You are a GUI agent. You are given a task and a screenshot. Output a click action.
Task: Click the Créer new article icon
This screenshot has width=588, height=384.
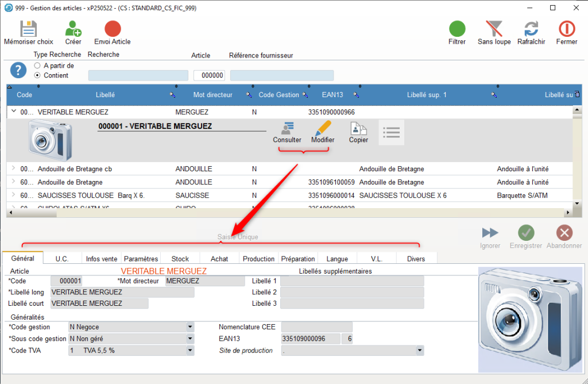73,29
